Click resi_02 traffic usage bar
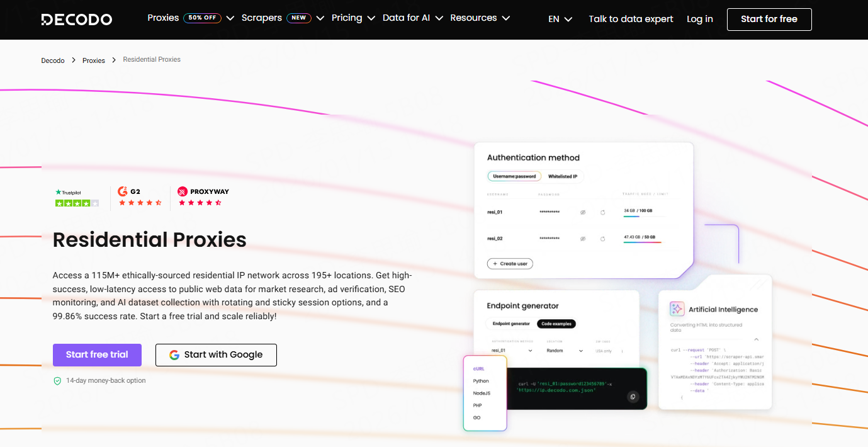Screen dimensions: 868x447 642,242
